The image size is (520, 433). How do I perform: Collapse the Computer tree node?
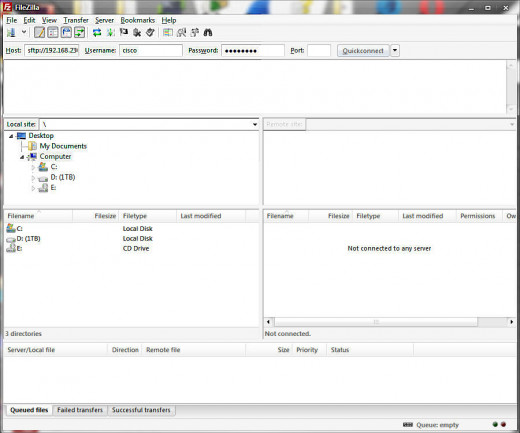[x=22, y=157]
